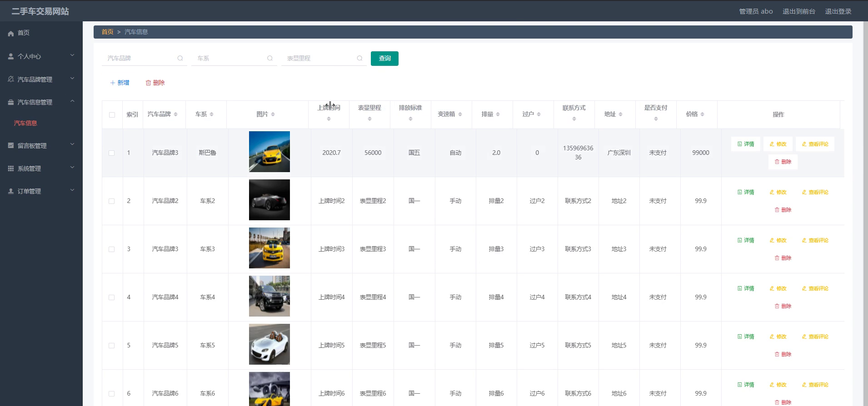
Task: Open the white convertible thumbnail in row 5
Action: click(269, 344)
